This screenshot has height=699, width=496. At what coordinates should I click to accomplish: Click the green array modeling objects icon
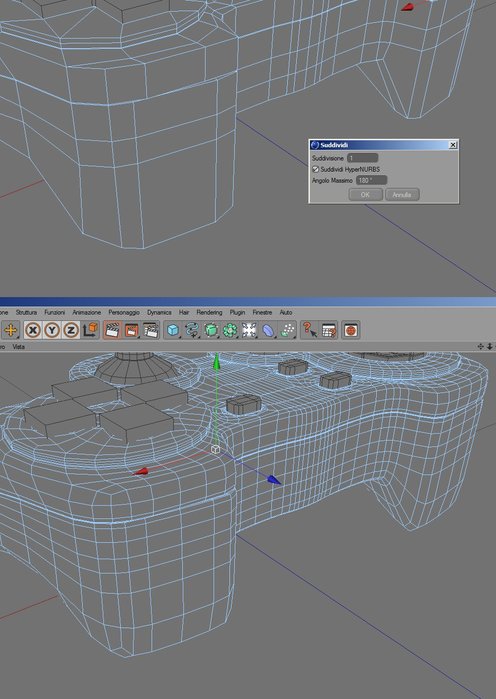[x=230, y=330]
